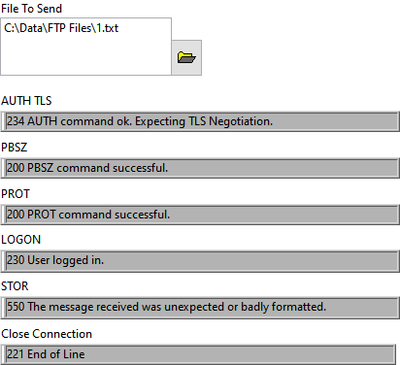Click the PROT label text

15,194
